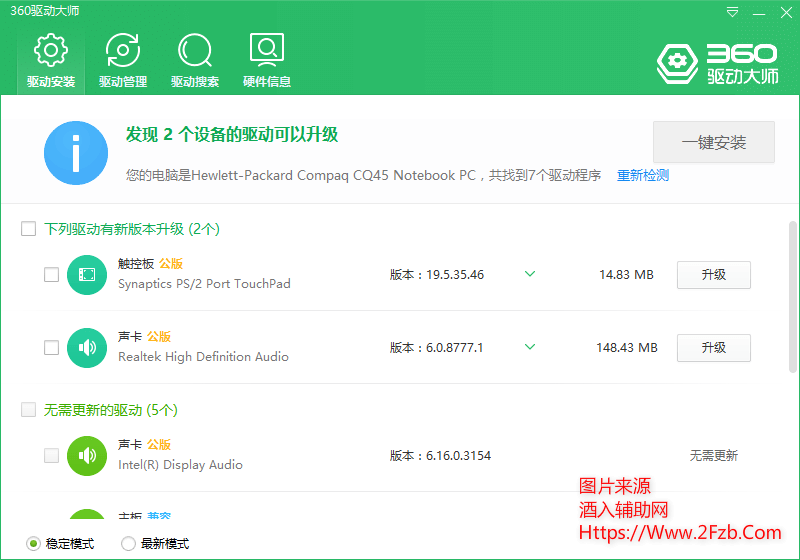The width and height of the screenshot is (800, 560).
Task: Click the driver list vertical scrollbar
Action: (792, 297)
